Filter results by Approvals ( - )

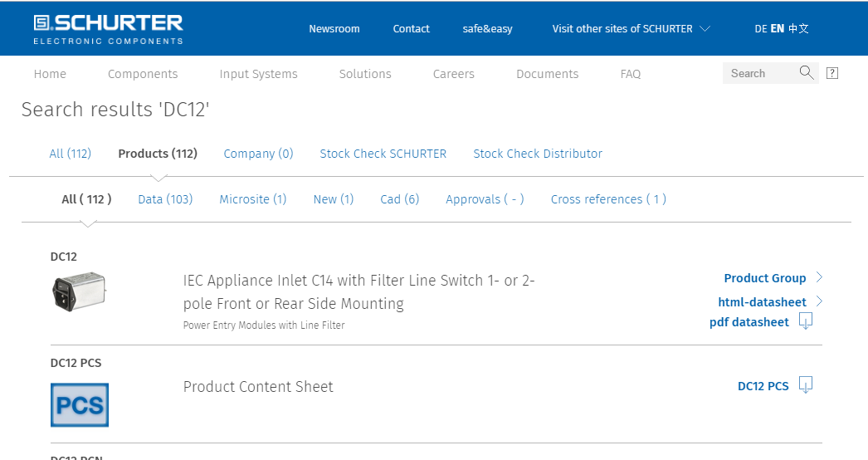pyautogui.click(x=485, y=199)
